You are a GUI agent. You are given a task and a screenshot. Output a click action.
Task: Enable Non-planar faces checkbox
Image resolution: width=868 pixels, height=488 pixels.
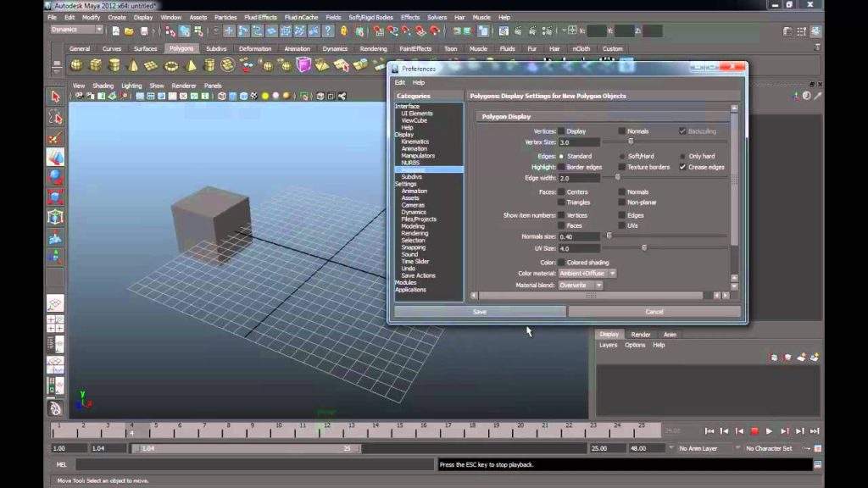[x=621, y=202]
